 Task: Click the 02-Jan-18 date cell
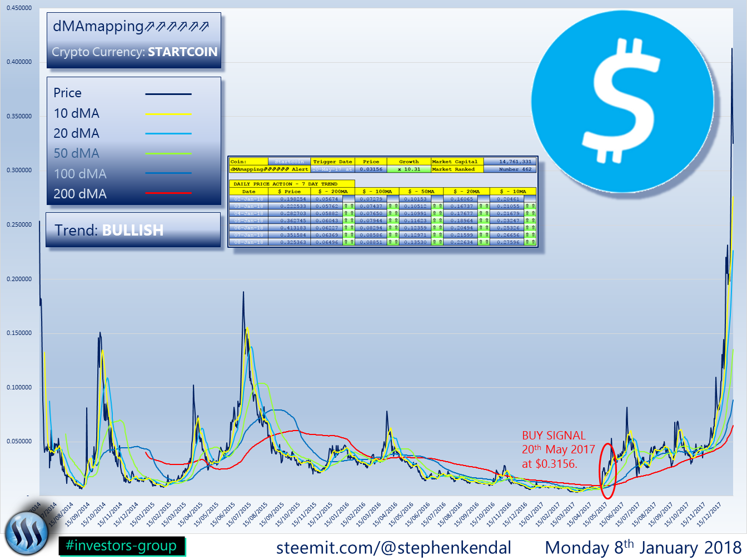249,198
